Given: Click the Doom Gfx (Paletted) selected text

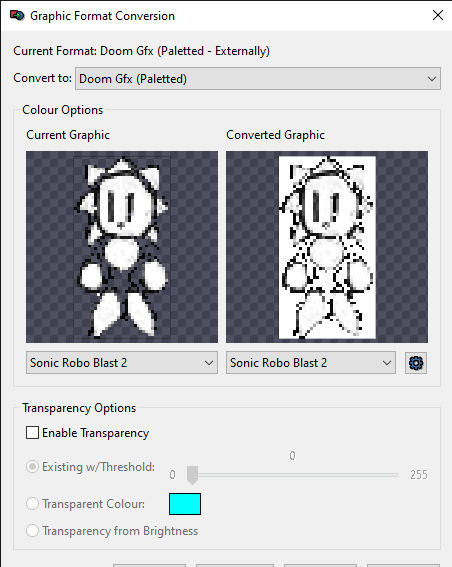Looking at the screenshot, I should [133, 79].
